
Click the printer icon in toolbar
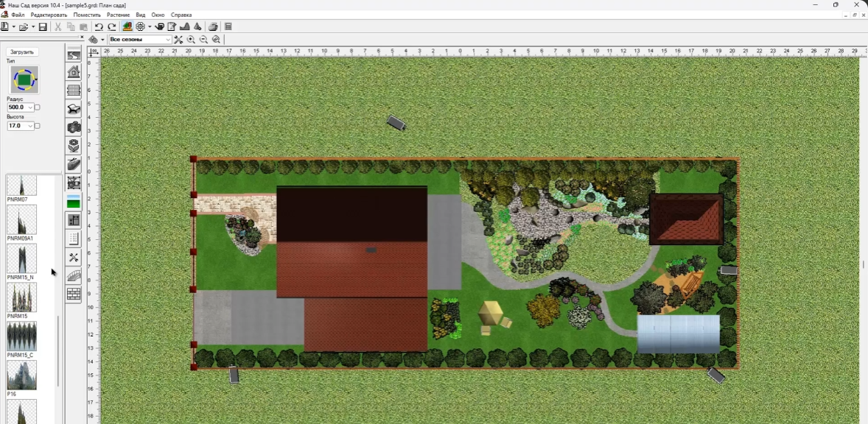click(x=213, y=26)
